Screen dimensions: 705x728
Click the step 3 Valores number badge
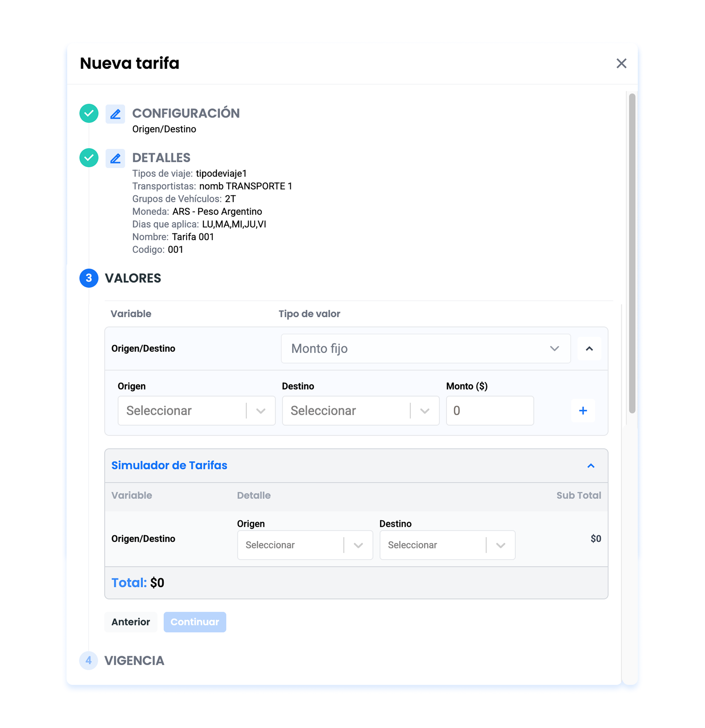(x=89, y=278)
